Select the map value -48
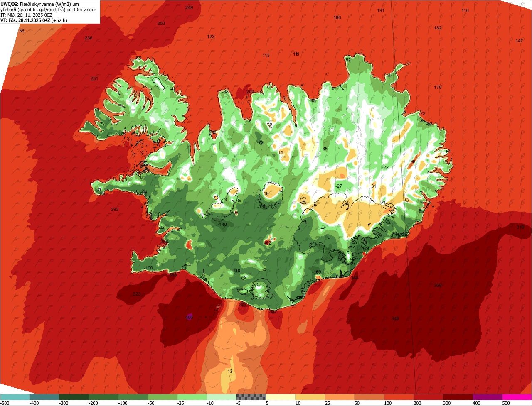The image size is (532, 406). (313, 101)
